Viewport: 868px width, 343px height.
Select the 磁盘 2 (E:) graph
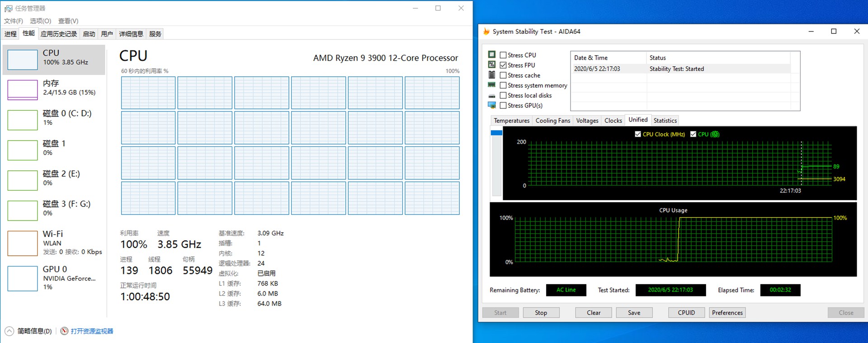(23, 180)
